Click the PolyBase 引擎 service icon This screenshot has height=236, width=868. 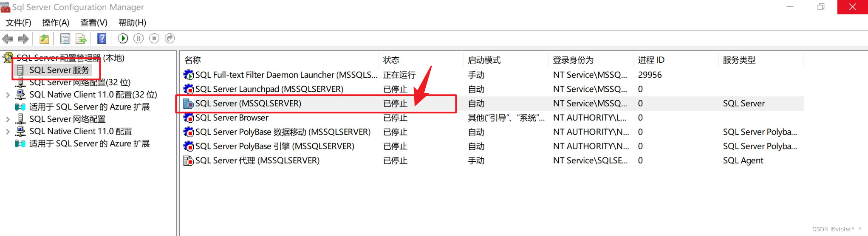point(188,146)
